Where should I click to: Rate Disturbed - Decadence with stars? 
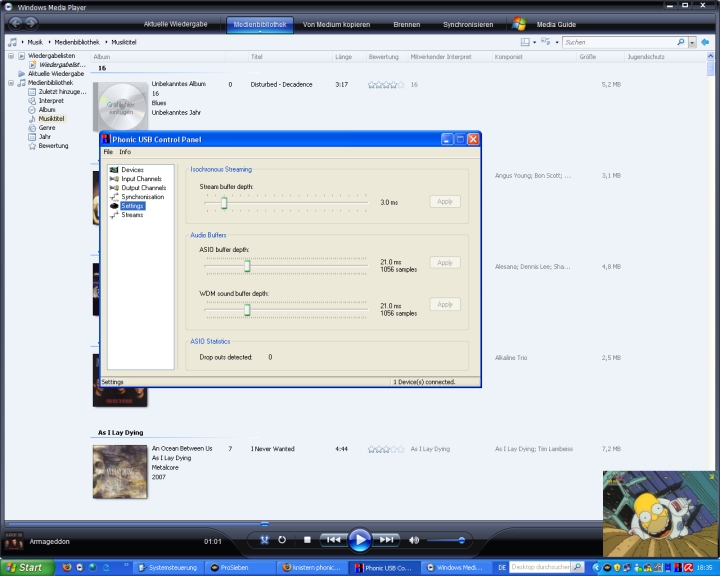coord(386,85)
